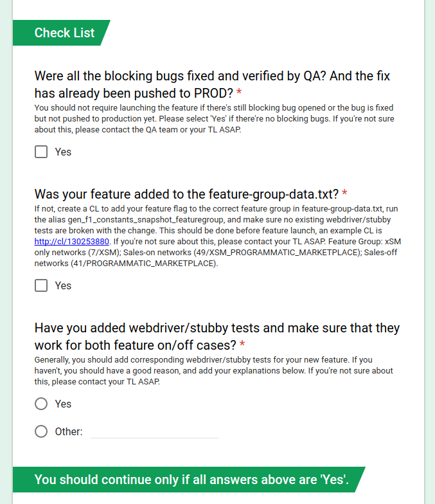Open the http://cl/130253880 link
The height and width of the screenshot is (504, 435).
click(72, 242)
